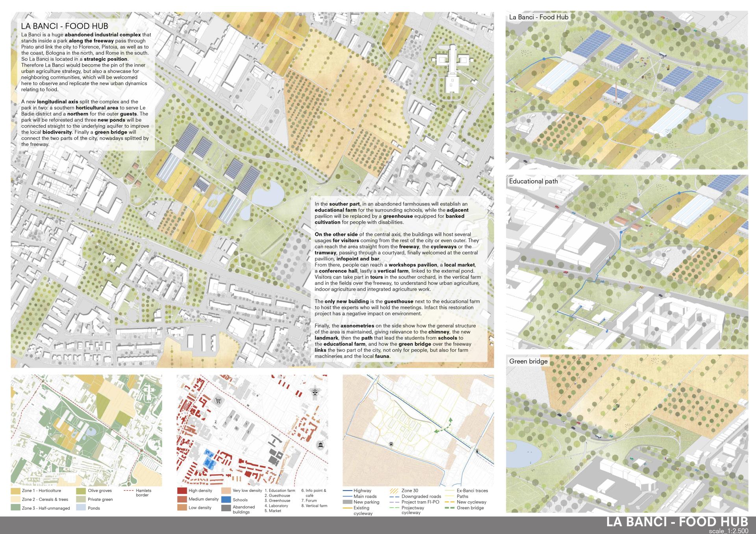Click the Schools blue legend swatch
The image size is (756, 534).
226,499
